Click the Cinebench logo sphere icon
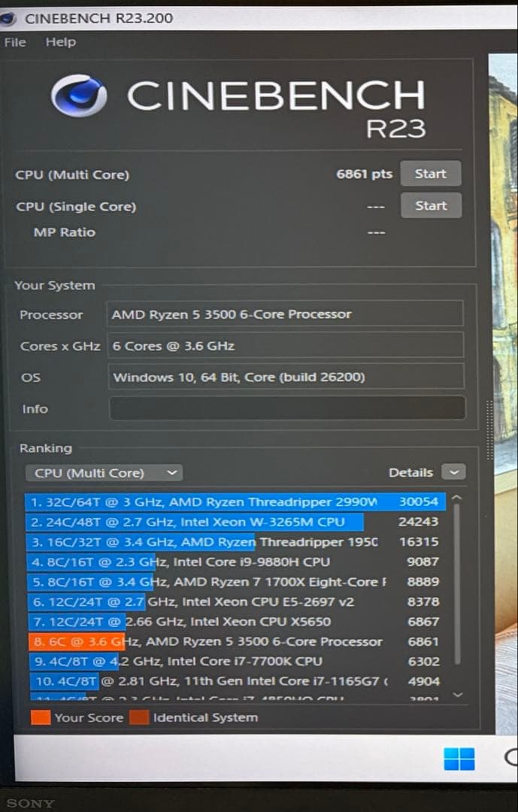 79,95
